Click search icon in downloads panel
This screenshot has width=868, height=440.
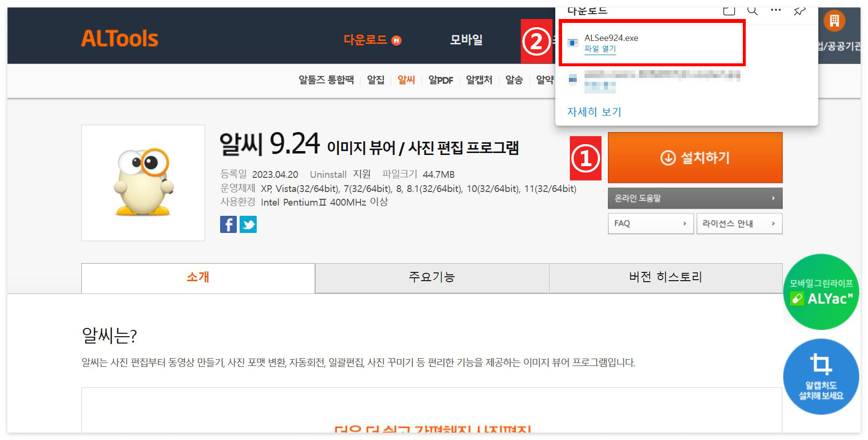click(753, 11)
